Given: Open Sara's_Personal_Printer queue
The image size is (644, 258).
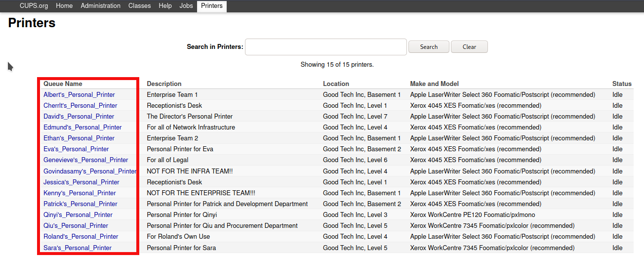Looking at the screenshot, I should 78,248.
